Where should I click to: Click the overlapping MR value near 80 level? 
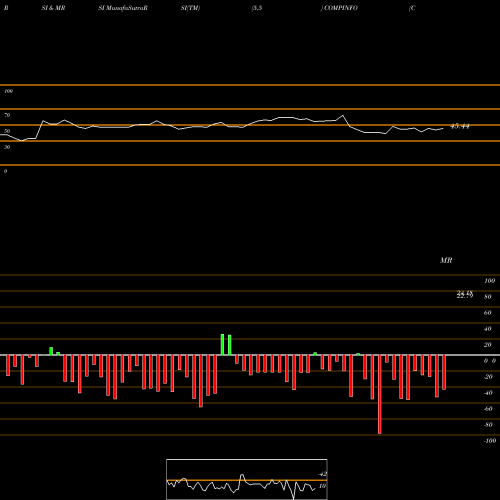[465, 294]
